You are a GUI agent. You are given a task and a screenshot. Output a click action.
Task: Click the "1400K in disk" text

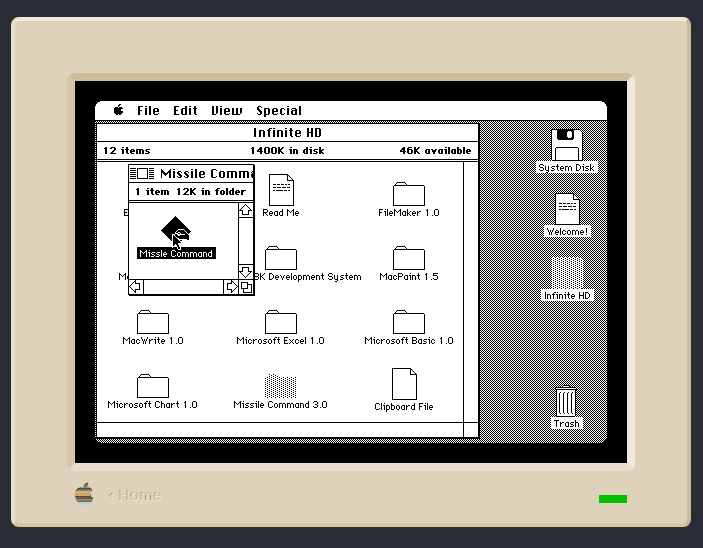[287, 151]
